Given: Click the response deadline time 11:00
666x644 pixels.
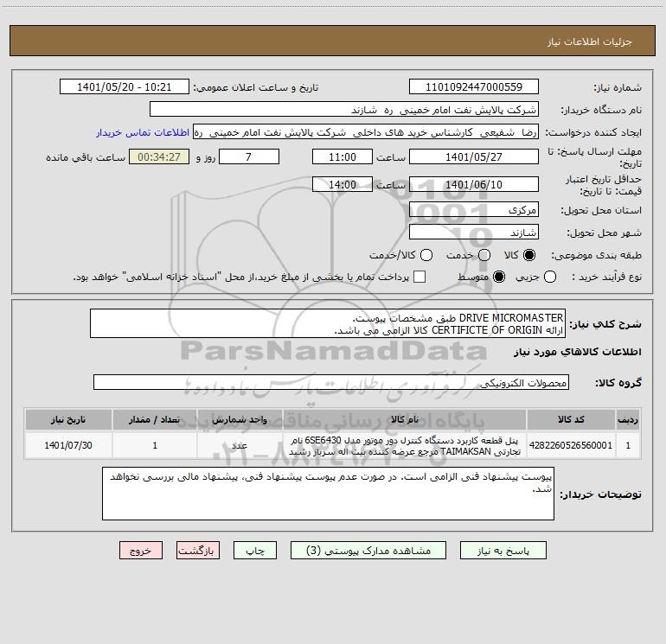Looking at the screenshot, I should pyautogui.click(x=343, y=156).
